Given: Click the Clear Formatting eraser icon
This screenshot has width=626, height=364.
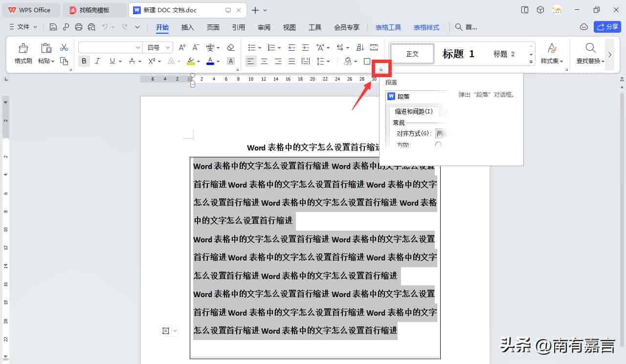Looking at the screenshot, I should (x=231, y=47).
